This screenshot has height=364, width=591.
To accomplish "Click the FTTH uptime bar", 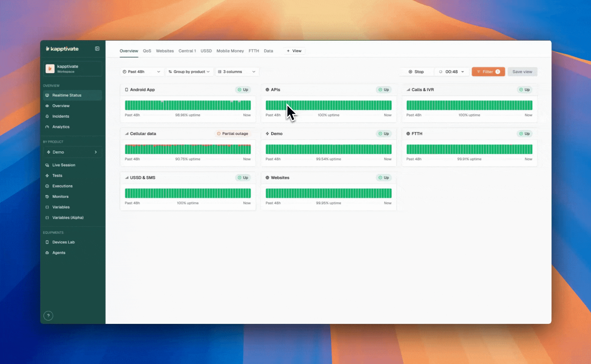I will 469,149.
